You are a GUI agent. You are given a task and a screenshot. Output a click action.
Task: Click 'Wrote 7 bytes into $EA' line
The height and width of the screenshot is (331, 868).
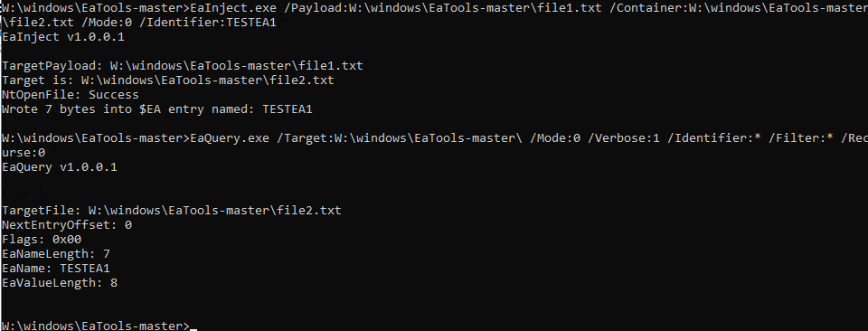click(x=157, y=109)
